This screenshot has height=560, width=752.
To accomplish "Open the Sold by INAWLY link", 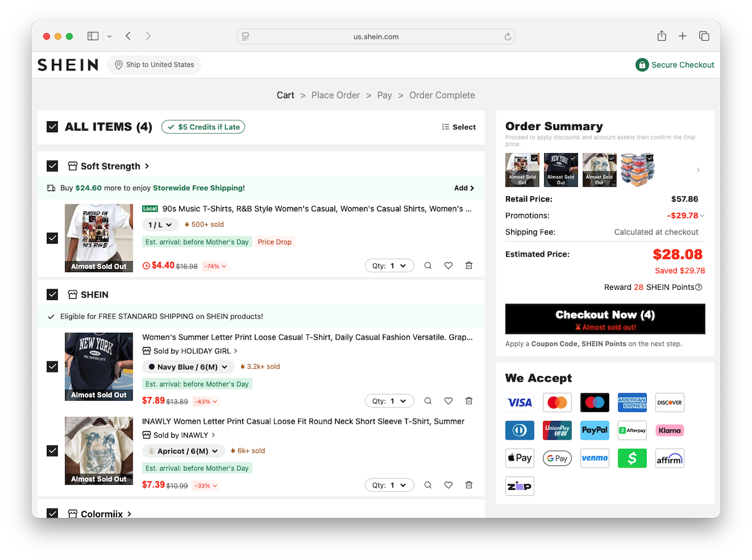I will (x=179, y=435).
